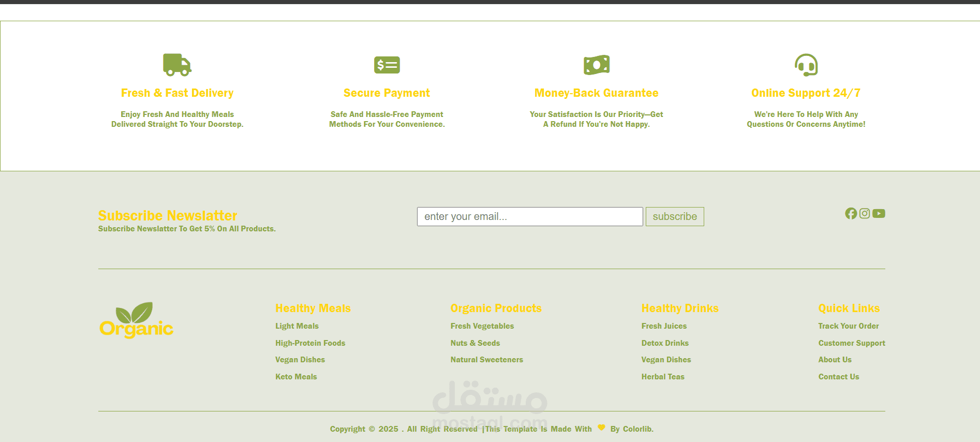Click the Subscribe Newslatter heading
The image size is (980, 442).
point(168,215)
